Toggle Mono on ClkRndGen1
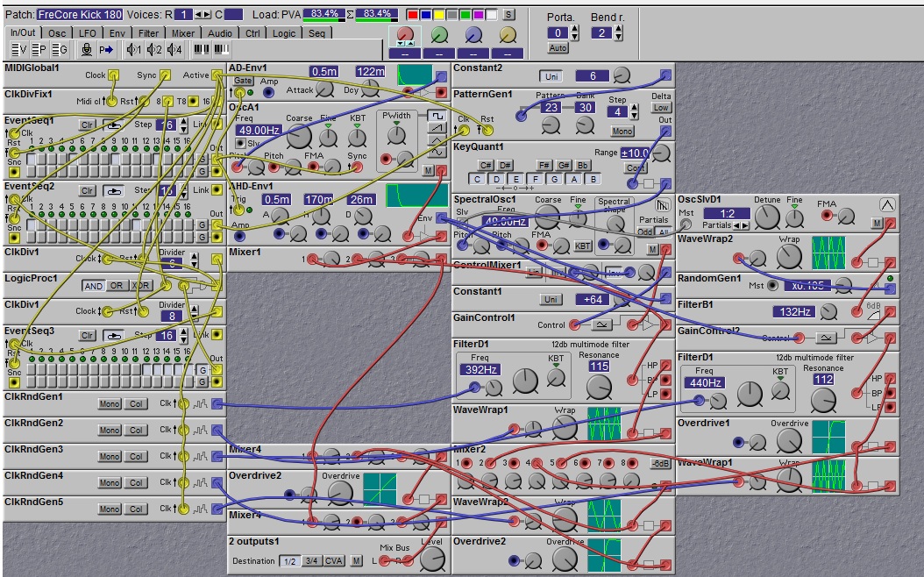 click(x=110, y=403)
